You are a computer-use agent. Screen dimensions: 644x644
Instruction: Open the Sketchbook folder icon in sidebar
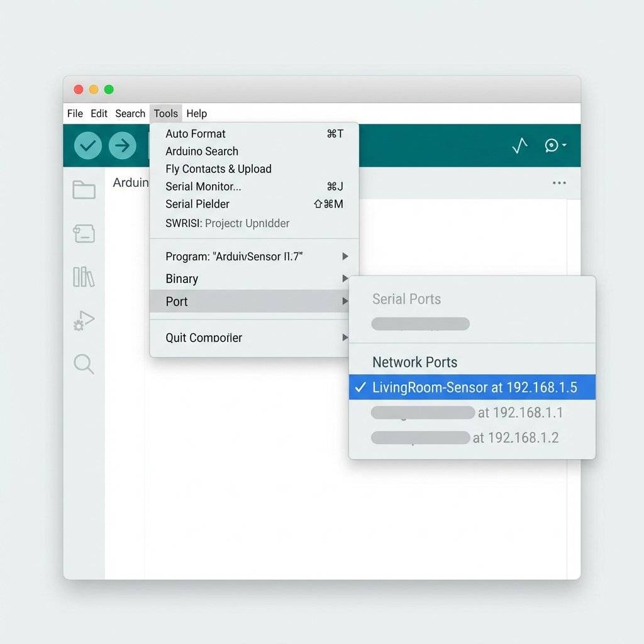84,189
